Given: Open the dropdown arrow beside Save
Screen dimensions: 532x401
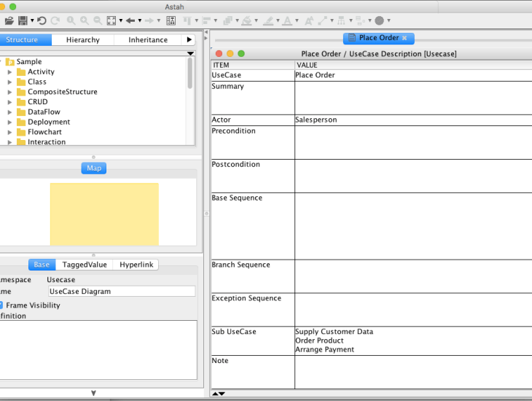Looking at the screenshot, I should 32,20.
